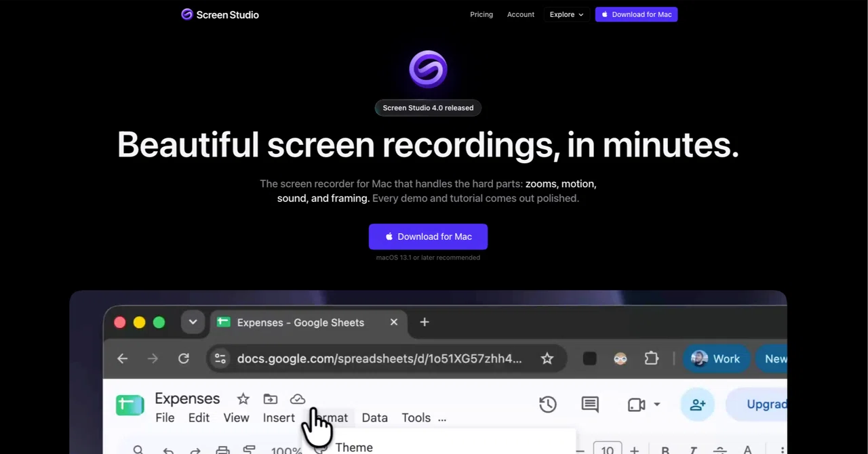Click the macOS green maximize button
This screenshot has height=454, width=868.
click(159, 323)
